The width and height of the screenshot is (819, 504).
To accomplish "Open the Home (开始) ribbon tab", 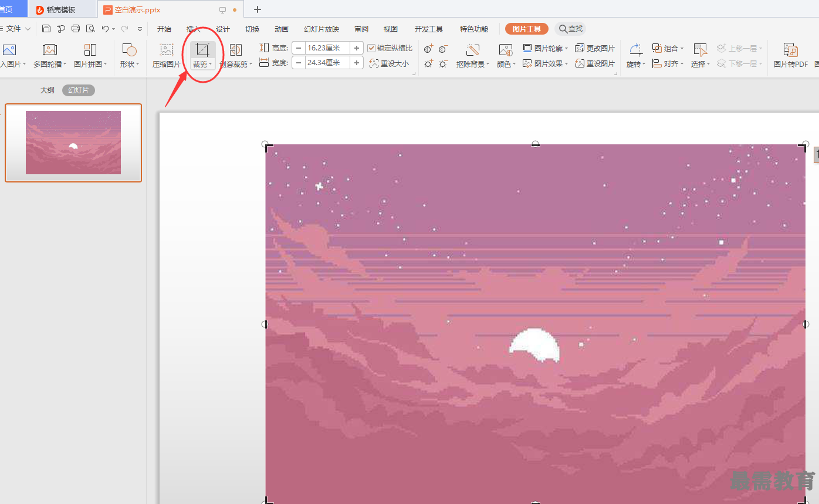I will pos(164,29).
